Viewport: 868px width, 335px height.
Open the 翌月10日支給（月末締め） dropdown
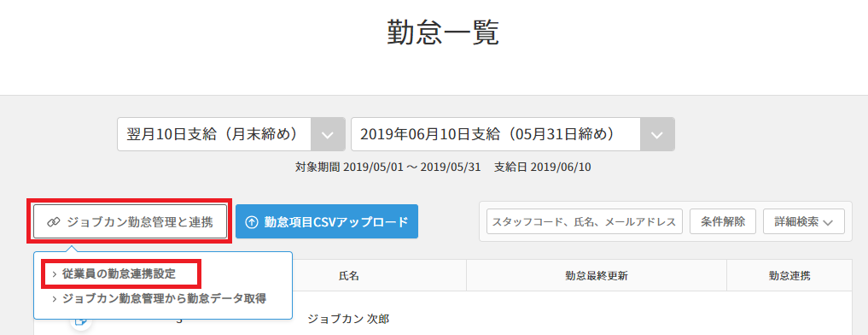(x=230, y=134)
